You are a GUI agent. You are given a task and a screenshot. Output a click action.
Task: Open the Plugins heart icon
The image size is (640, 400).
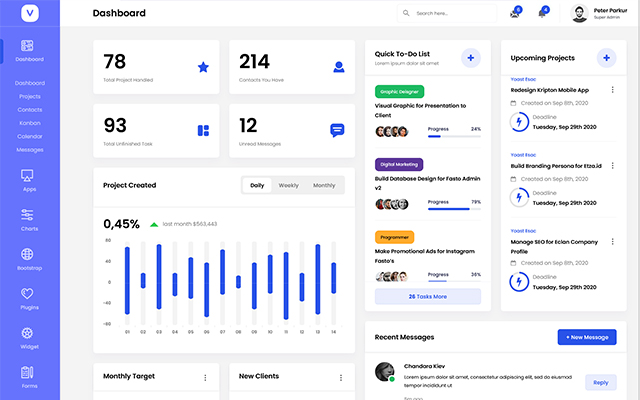[28, 294]
